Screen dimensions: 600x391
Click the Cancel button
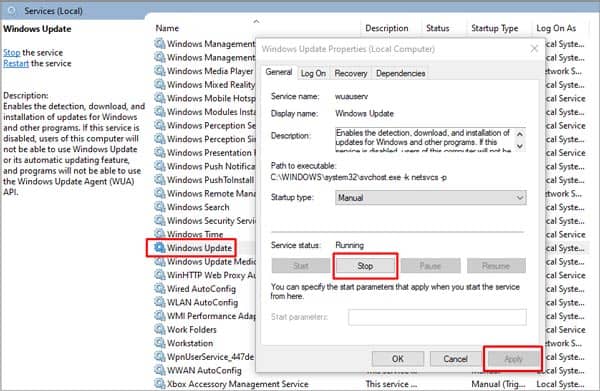pyautogui.click(x=455, y=359)
